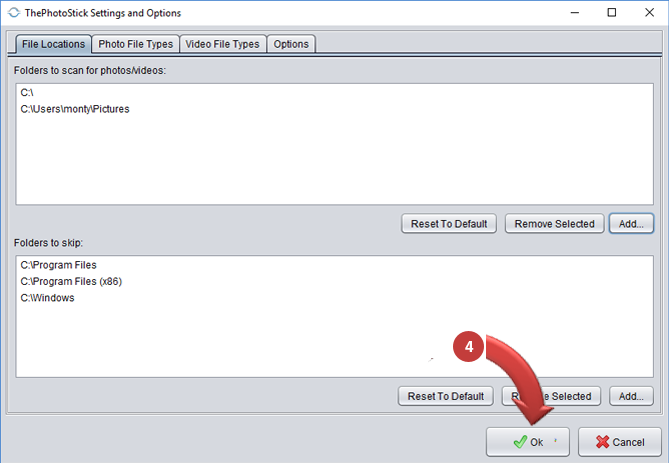Minimize the Settings and Options window
The image size is (669, 463).
(575, 13)
